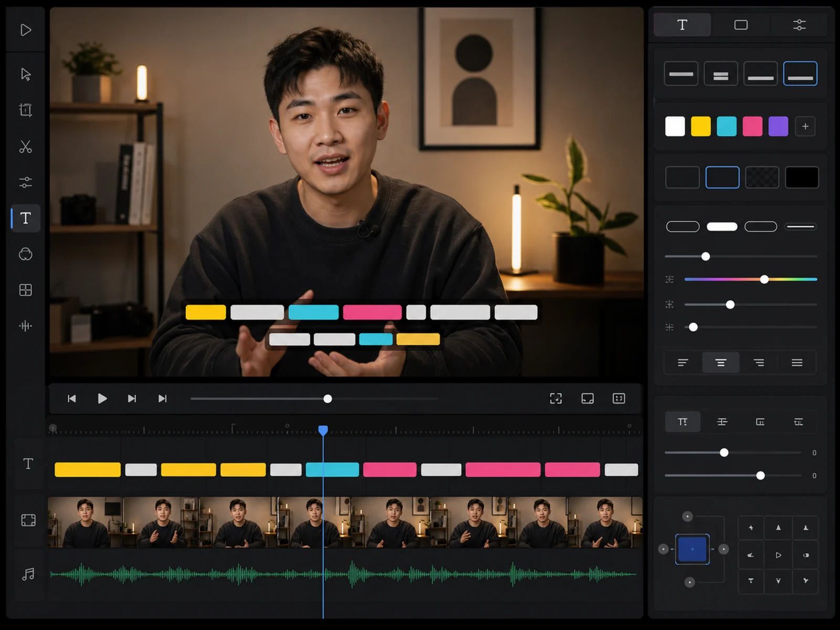840x630 pixels.
Task: Click the top handle of the anchor widget
Action: click(688, 517)
